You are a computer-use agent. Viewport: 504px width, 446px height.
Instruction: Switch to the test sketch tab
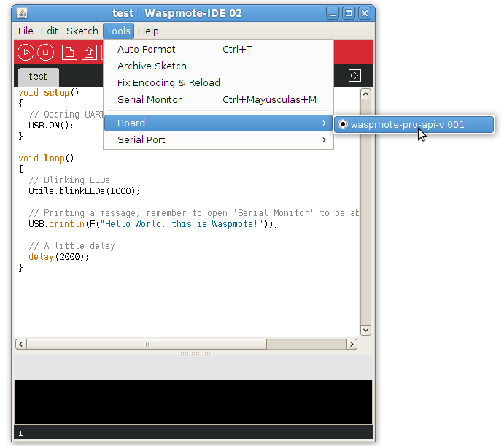(38, 77)
